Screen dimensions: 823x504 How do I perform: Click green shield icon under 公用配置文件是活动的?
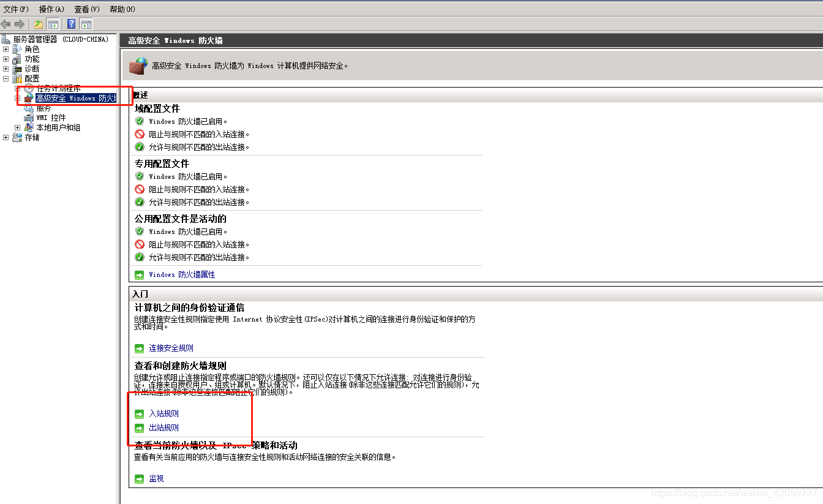pos(140,231)
